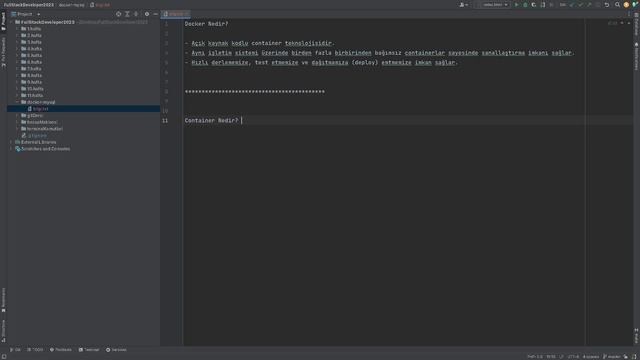640x360 pixels.
Task: Click the asterisk separator line in editor
Action: pos(255,92)
